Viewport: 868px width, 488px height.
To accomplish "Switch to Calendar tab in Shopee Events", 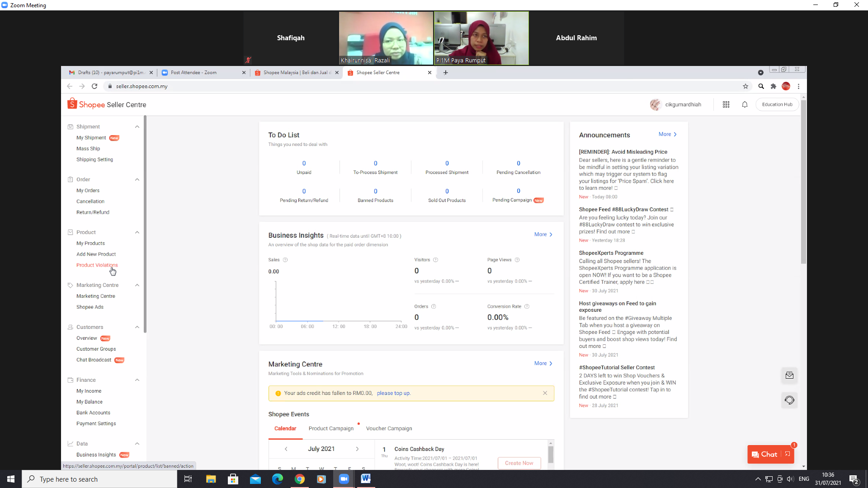I will click(285, 428).
